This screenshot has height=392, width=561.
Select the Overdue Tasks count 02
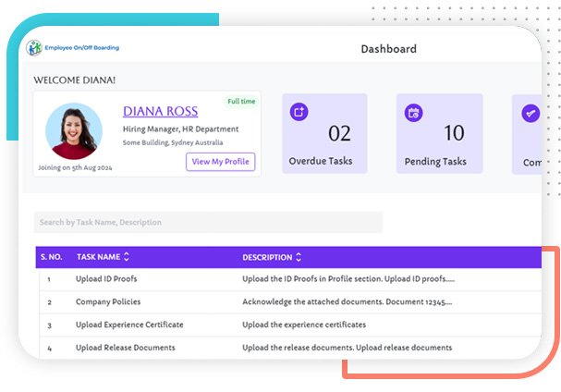[339, 134]
